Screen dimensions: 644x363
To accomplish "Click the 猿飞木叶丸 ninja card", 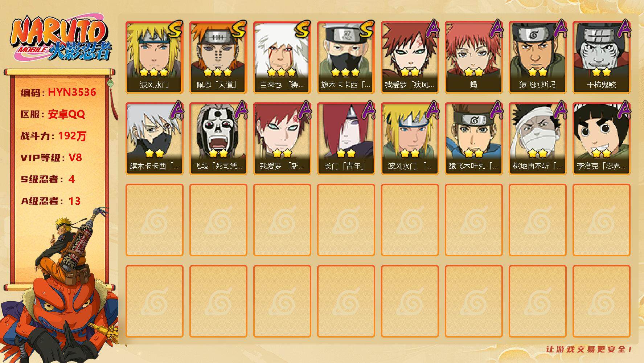I will click(474, 139).
